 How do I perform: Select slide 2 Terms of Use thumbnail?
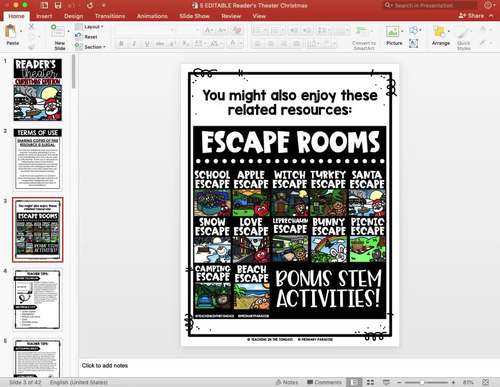point(38,159)
